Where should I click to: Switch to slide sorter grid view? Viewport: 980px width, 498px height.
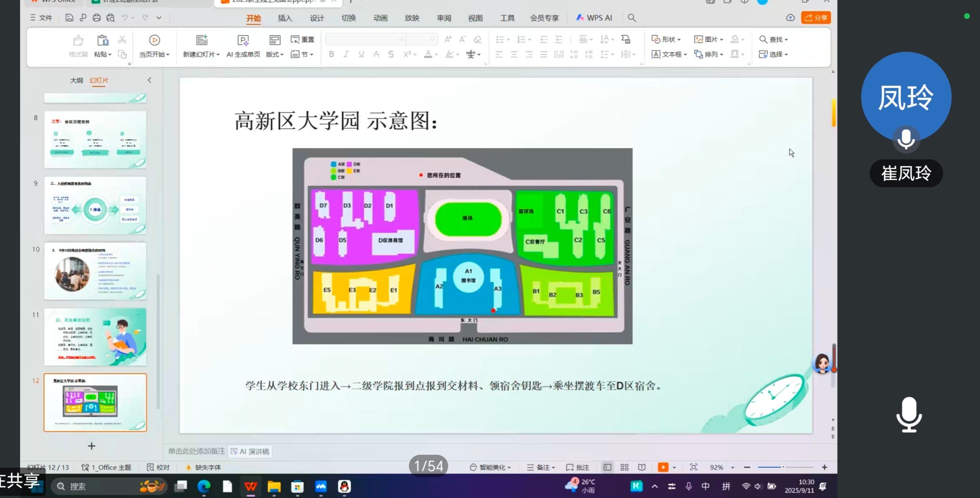[x=624, y=467]
